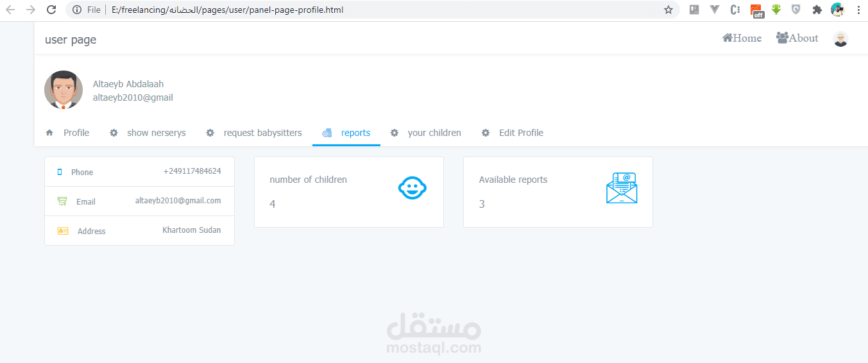This screenshot has width=868, height=363.
Task: Click the children count value 4
Action: pyautogui.click(x=273, y=204)
